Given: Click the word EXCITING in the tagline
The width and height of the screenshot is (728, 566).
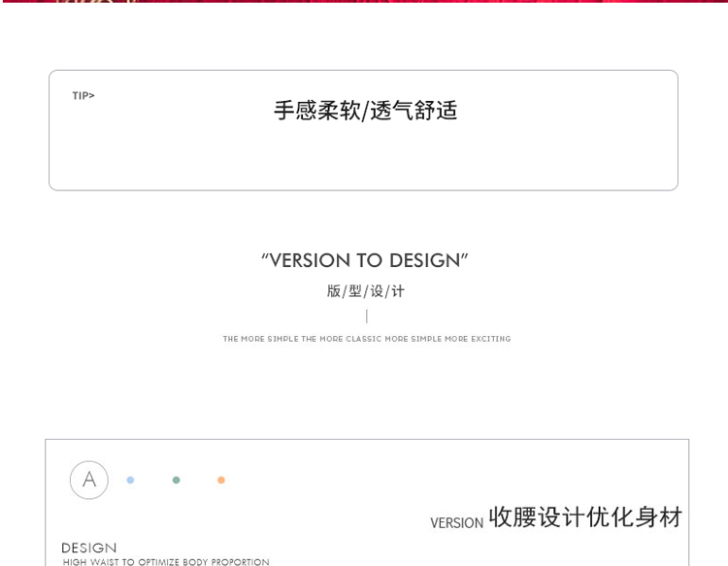Looking at the screenshot, I should coord(489,339).
